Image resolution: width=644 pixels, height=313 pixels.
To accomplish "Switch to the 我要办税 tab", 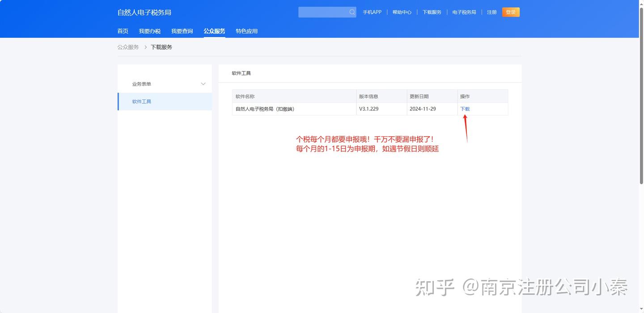I will (x=150, y=31).
